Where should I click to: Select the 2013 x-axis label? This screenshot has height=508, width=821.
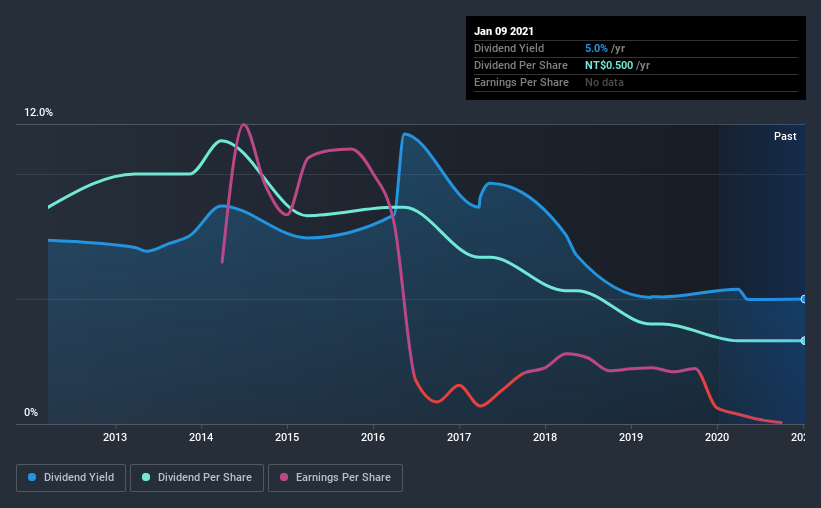[x=115, y=437]
